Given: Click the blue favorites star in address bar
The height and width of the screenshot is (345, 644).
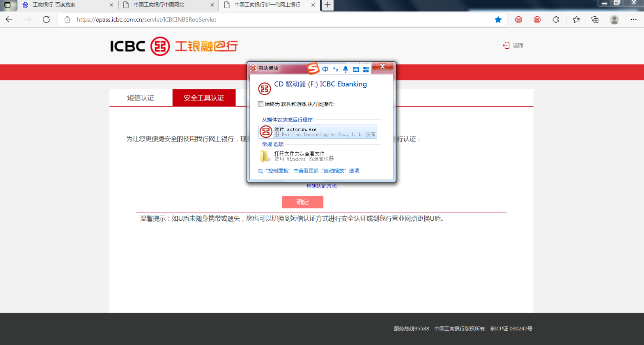Looking at the screenshot, I should pos(498,20).
